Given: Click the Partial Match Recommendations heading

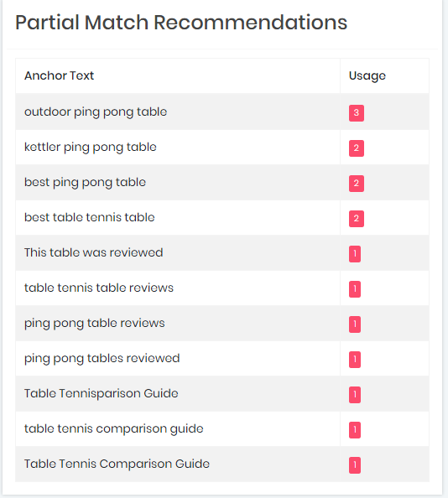Looking at the screenshot, I should [181, 23].
